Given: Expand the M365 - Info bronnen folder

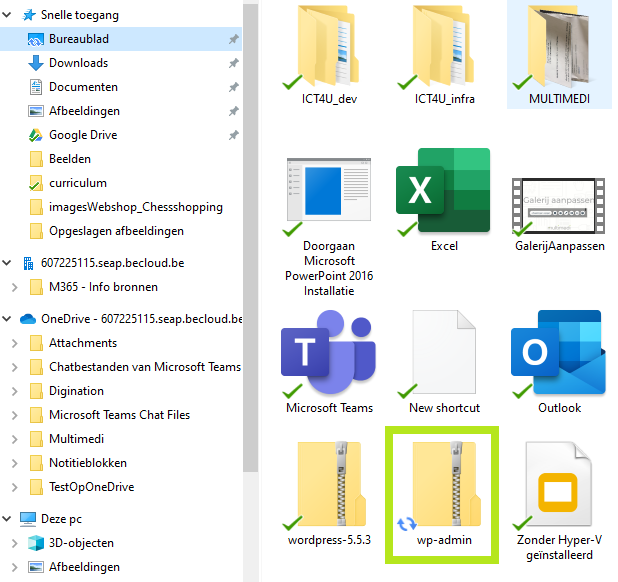Looking at the screenshot, I should coord(15,287).
